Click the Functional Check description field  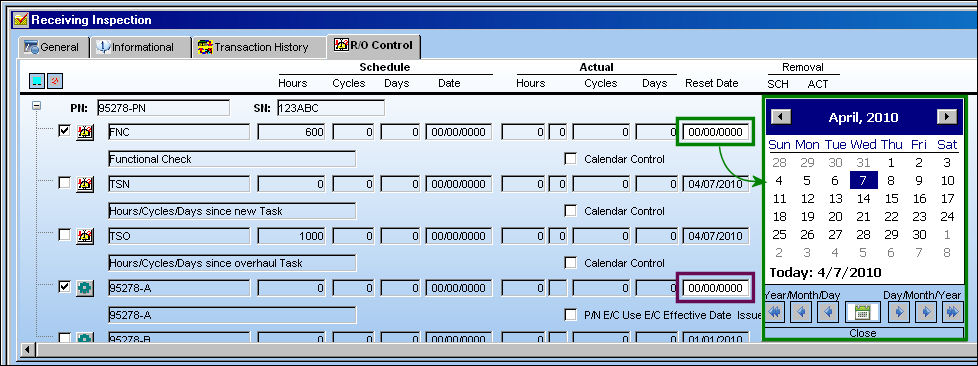[x=231, y=159]
